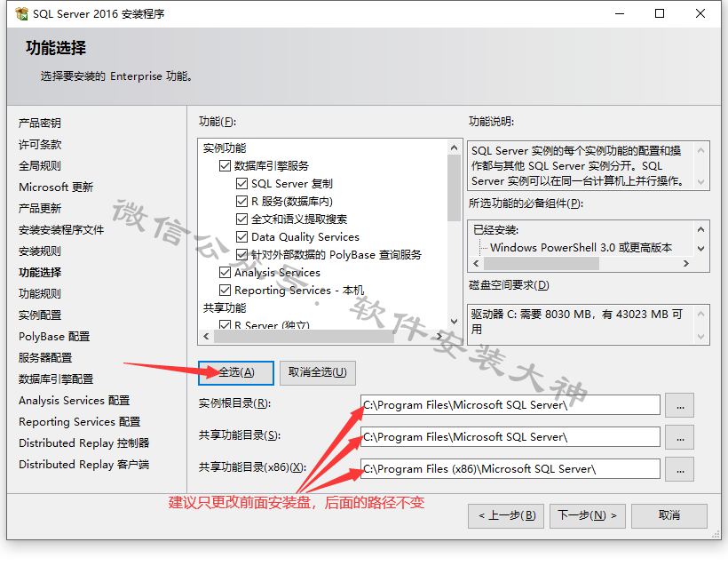728x574 pixels.
Task: Click the feature list horizontal scrollbar thumb
Action: tap(305, 336)
